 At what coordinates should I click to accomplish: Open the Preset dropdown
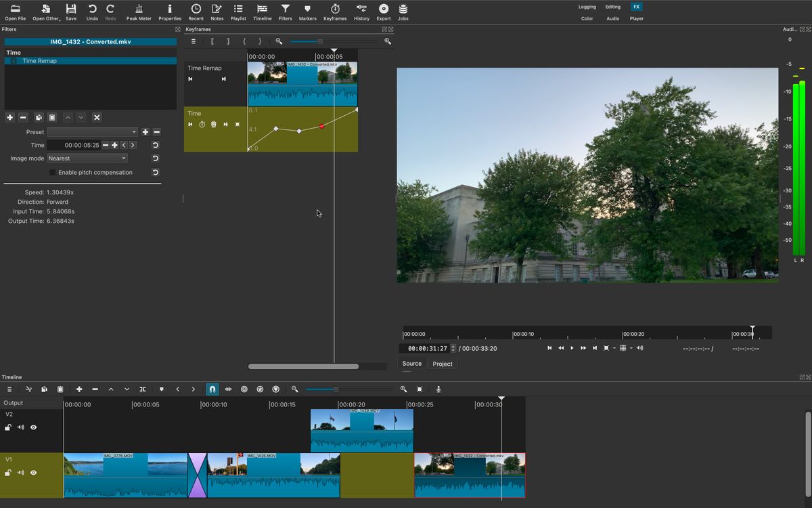pyautogui.click(x=93, y=131)
